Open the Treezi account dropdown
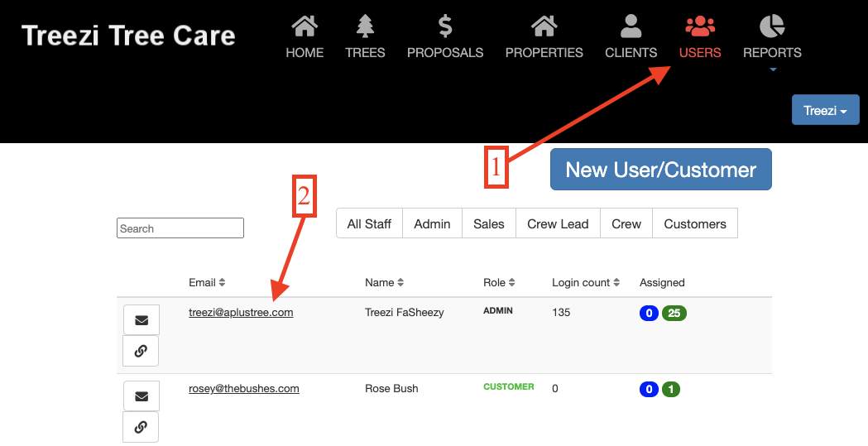Viewport: 868px width, 446px height. pos(825,110)
